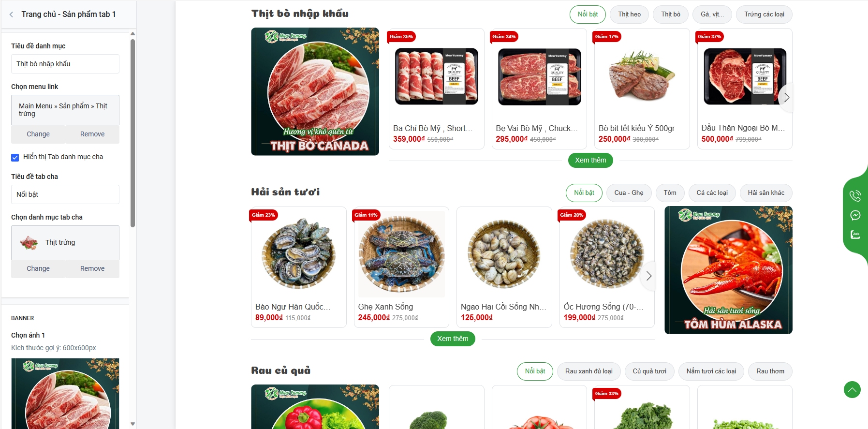Open the Zalo chat icon
The image size is (868, 429).
(x=855, y=235)
